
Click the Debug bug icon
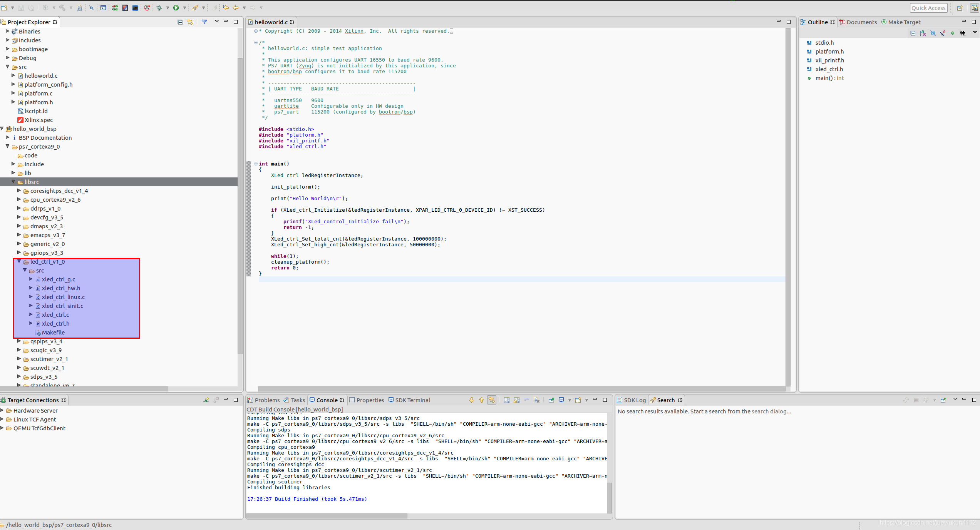tap(159, 8)
